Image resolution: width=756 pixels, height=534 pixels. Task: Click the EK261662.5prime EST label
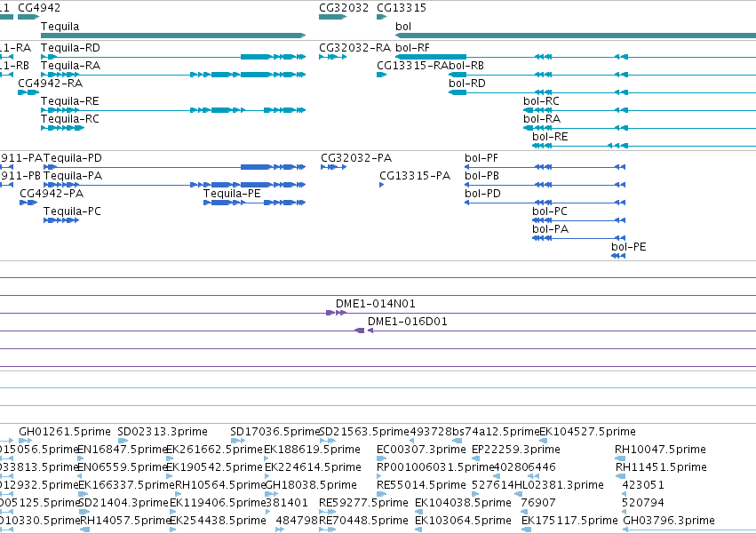coord(214,450)
